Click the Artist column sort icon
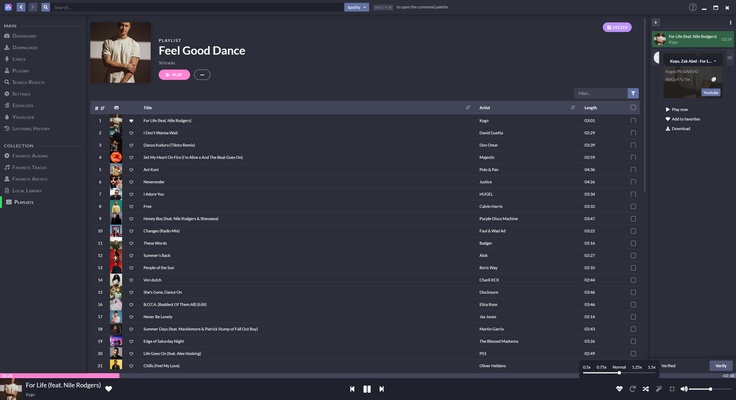Screen dimensions: 736x400 [x=573, y=108]
